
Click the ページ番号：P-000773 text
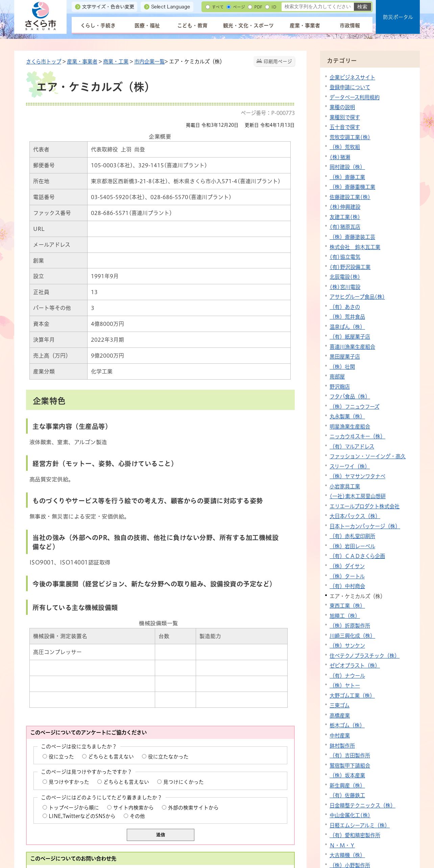(x=268, y=113)
